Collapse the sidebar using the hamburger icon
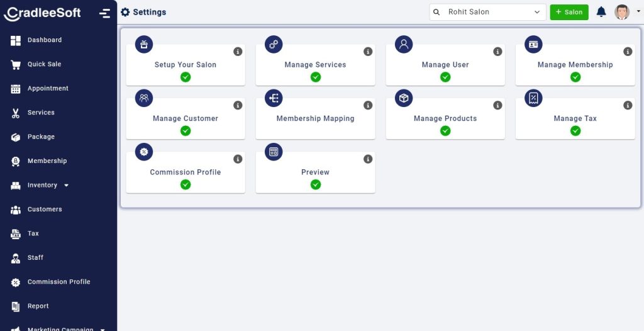This screenshot has width=644, height=331. pyautogui.click(x=104, y=13)
